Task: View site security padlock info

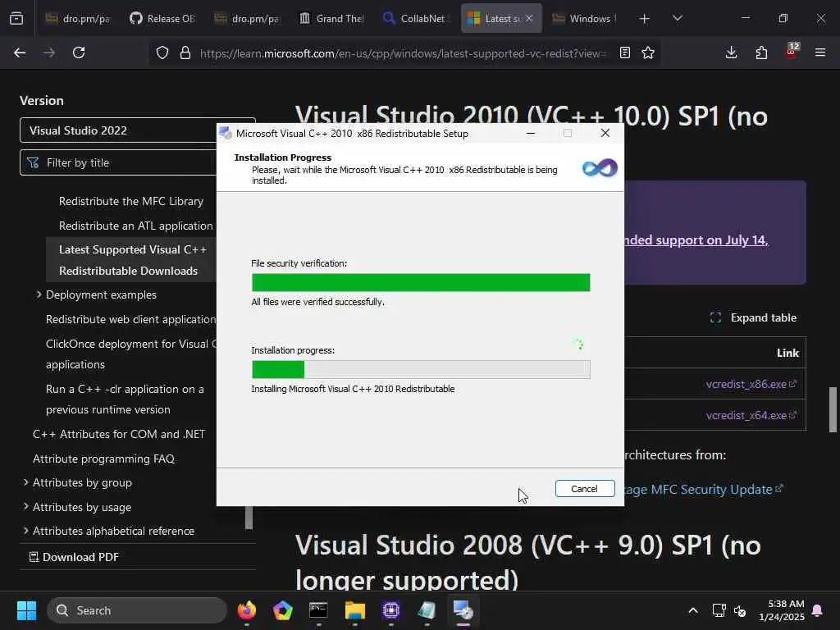Action: [185, 52]
